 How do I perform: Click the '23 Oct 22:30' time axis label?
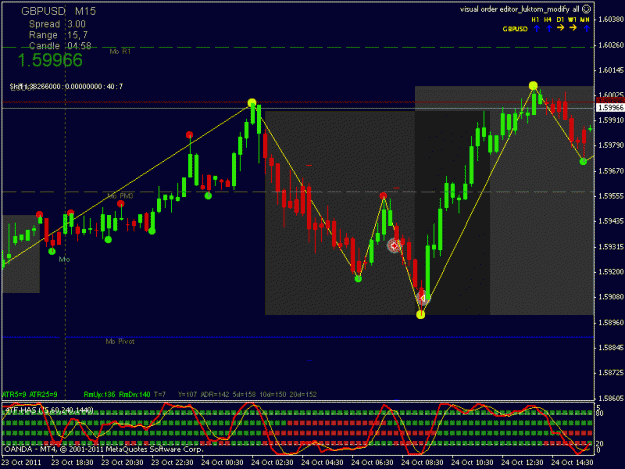(x=172, y=463)
